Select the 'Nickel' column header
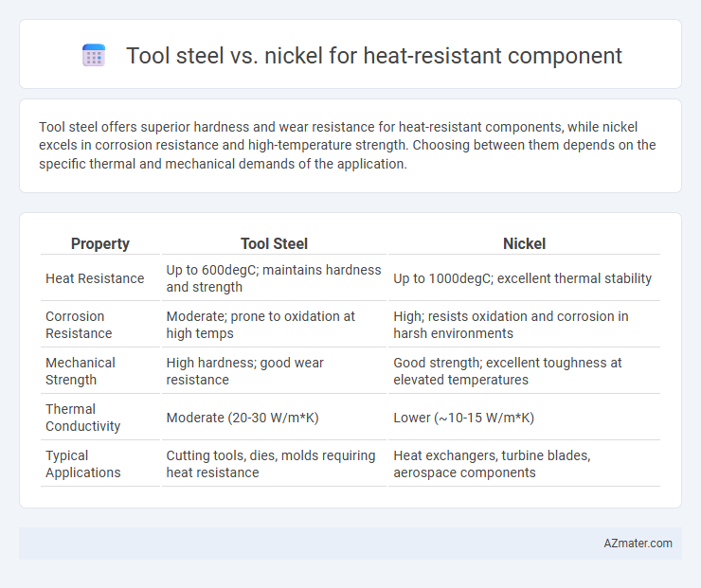Image resolution: width=701 pixels, height=588 pixels. point(524,243)
